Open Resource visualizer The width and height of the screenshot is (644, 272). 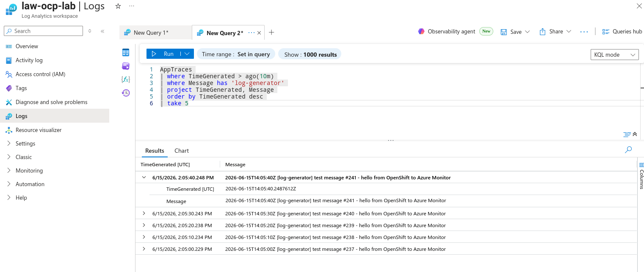(39, 130)
